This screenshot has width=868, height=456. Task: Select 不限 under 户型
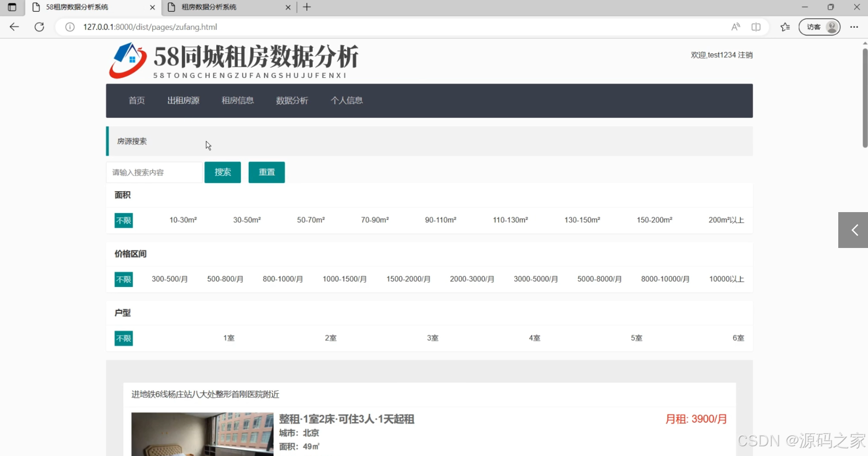[x=124, y=338]
